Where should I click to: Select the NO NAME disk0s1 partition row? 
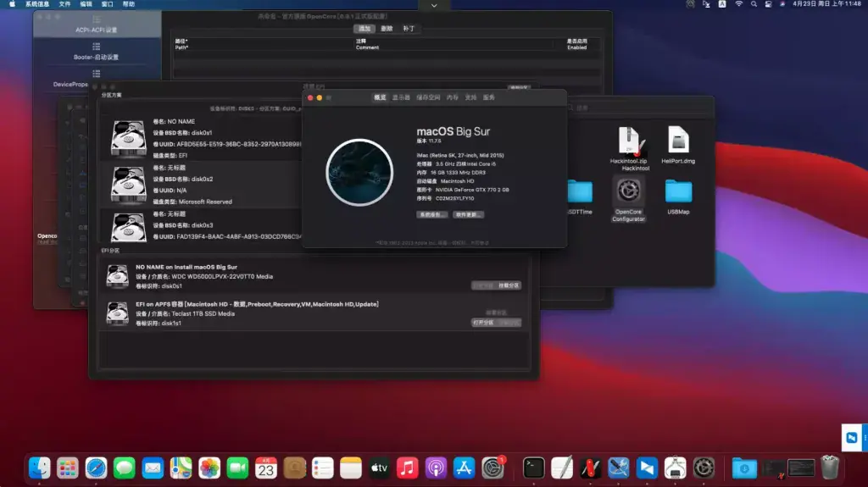(201, 138)
